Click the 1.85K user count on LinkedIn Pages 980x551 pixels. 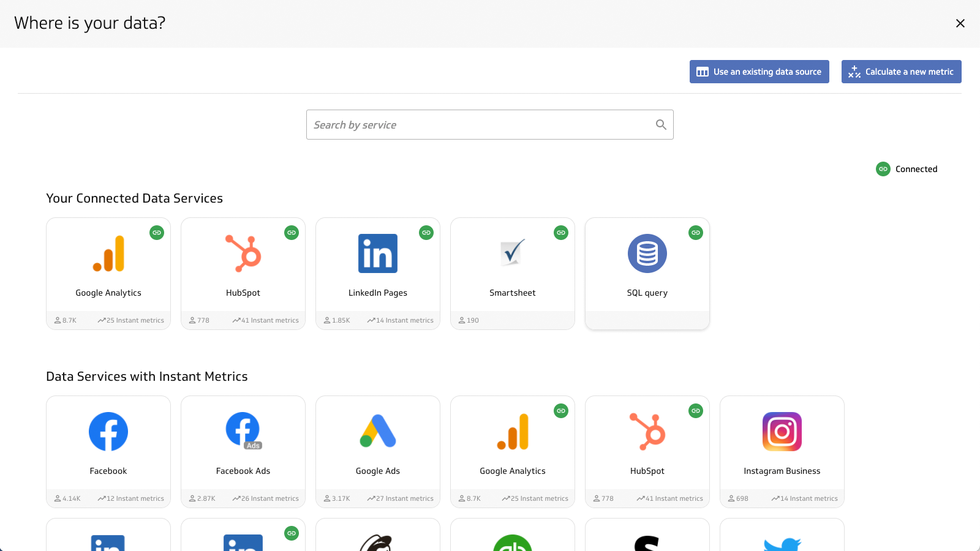tap(337, 320)
